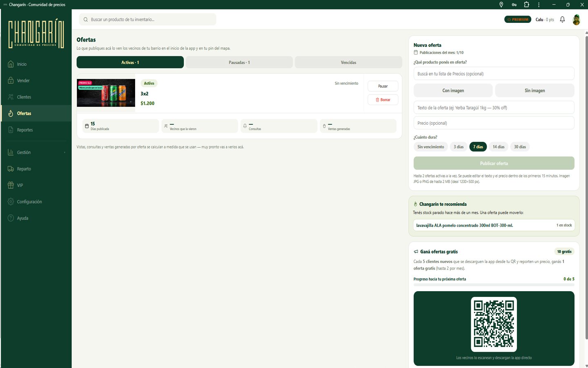The image size is (588, 368).
Task: Pause the 3x2 offer
Action: 383,86
